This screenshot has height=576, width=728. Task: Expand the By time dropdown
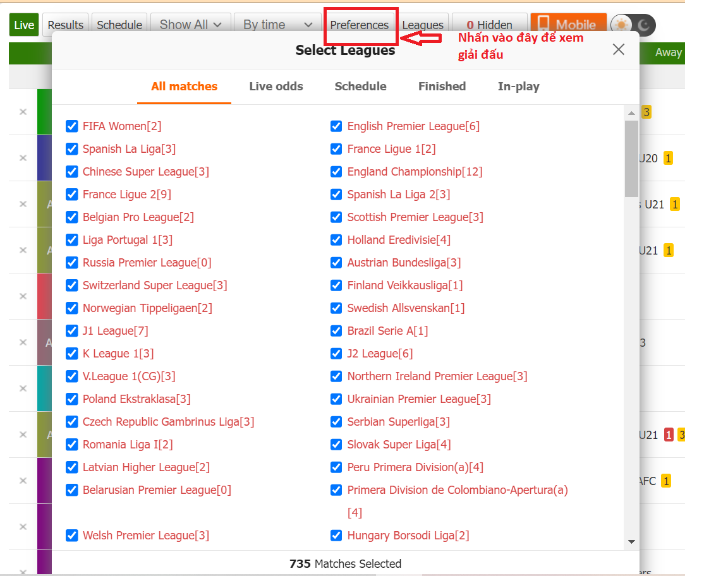(x=277, y=25)
